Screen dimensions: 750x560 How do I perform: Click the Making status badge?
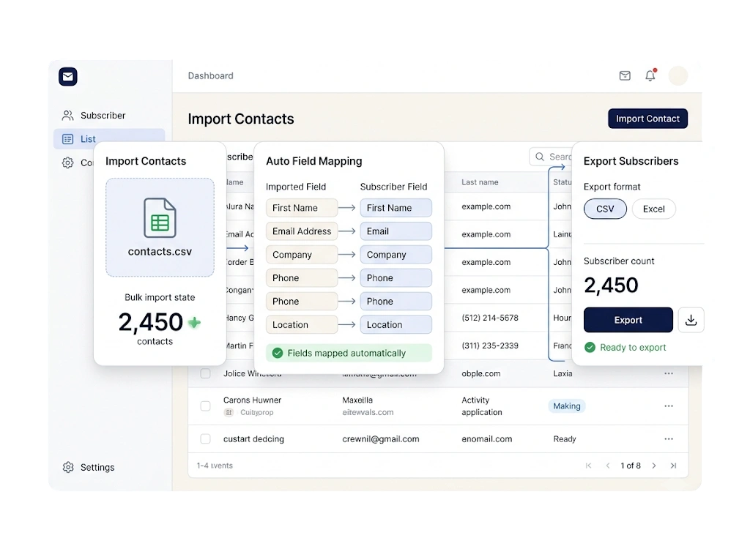(567, 406)
